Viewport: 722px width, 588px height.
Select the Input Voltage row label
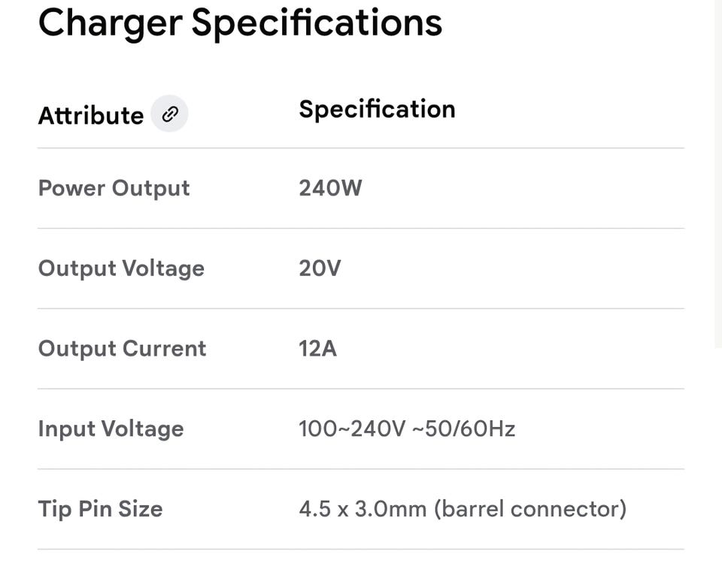click(x=111, y=429)
